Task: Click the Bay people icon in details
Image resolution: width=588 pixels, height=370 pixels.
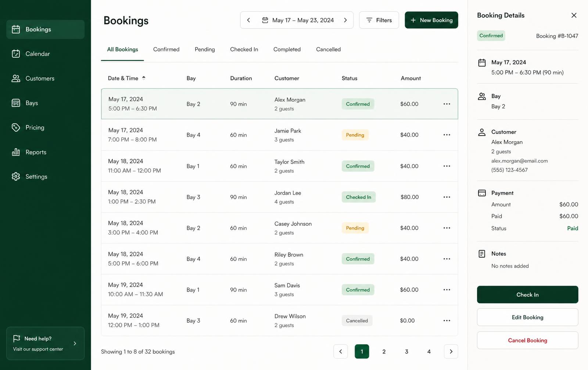Action: [x=482, y=96]
